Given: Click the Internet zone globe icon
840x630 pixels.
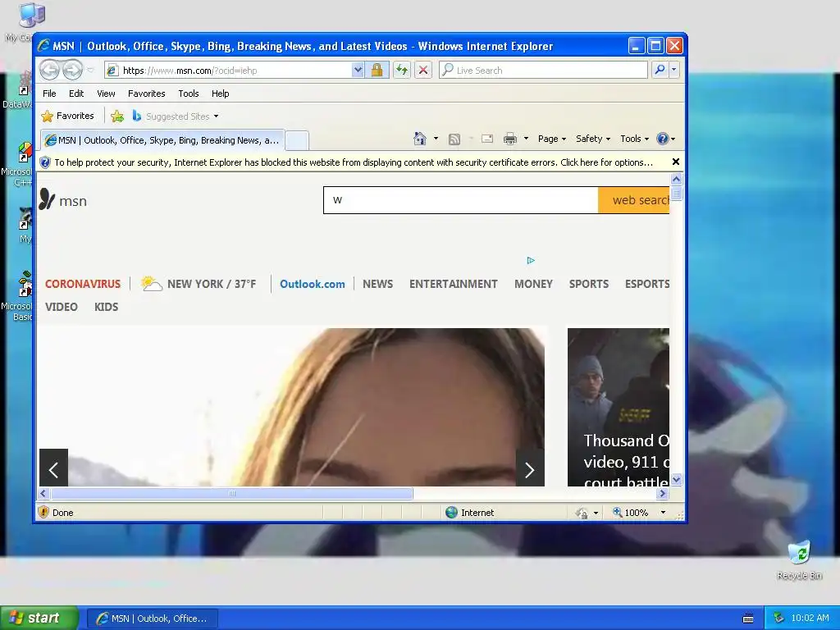Looking at the screenshot, I should tap(452, 513).
